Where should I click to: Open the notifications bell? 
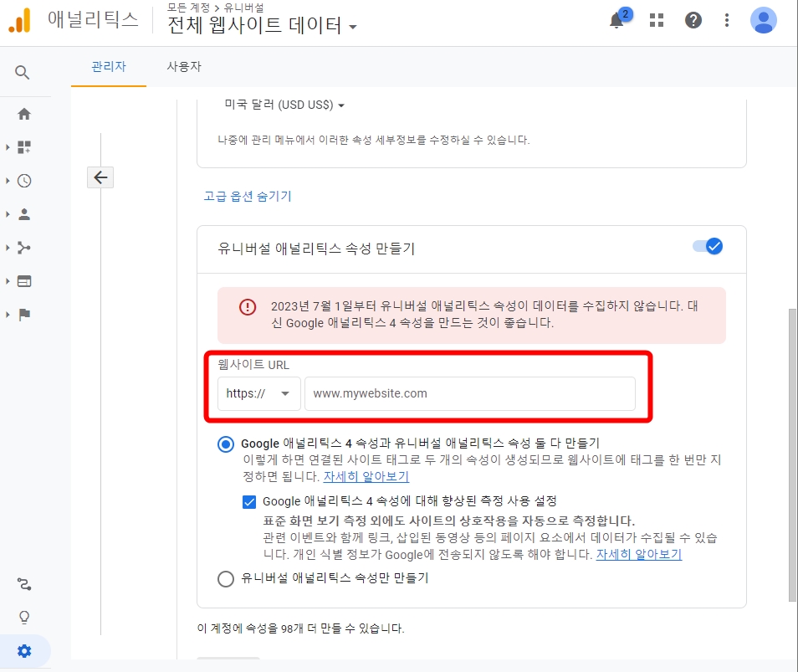click(x=616, y=20)
